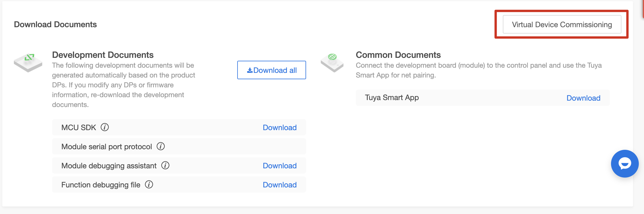Download the Module debugging assistant
644x214 pixels.
pyautogui.click(x=279, y=166)
